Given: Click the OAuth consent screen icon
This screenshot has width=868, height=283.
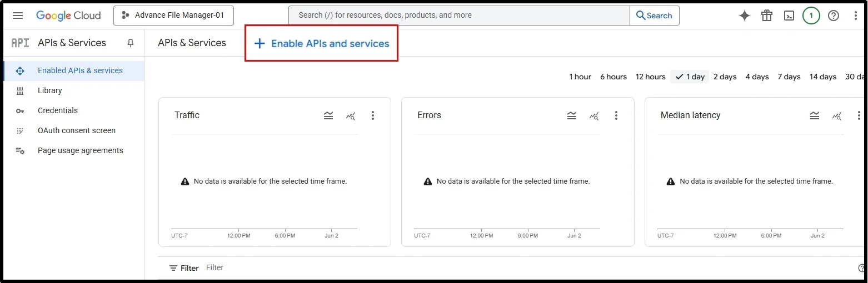Looking at the screenshot, I should click(x=20, y=131).
